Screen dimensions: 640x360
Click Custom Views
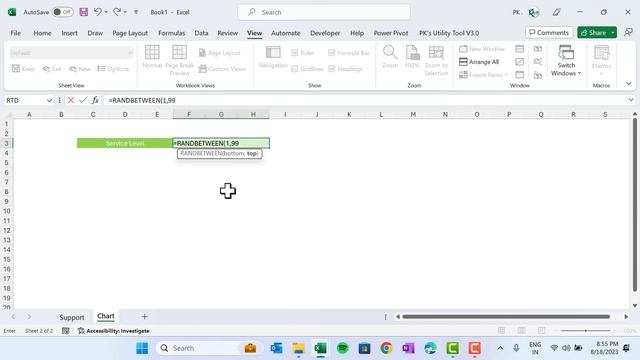coord(222,69)
